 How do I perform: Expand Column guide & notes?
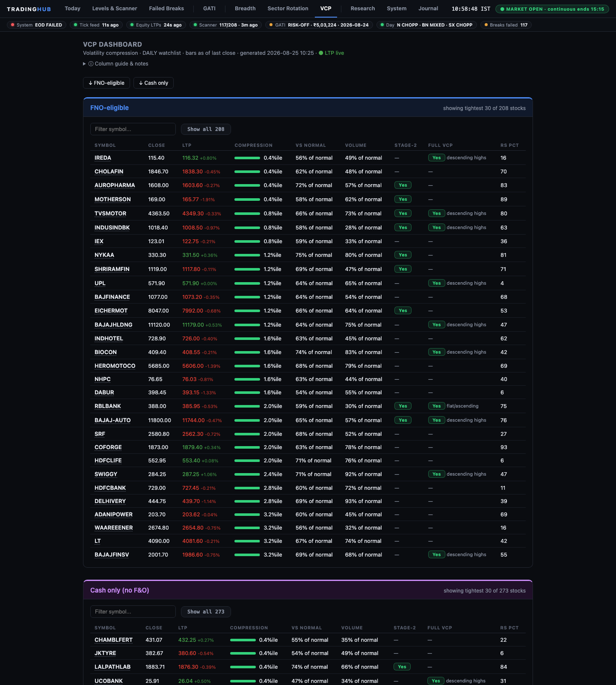tap(116, 64)
